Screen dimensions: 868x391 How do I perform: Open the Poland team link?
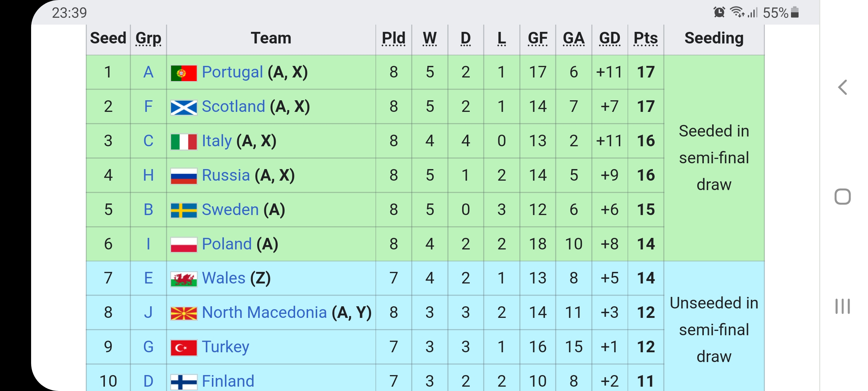227,244
